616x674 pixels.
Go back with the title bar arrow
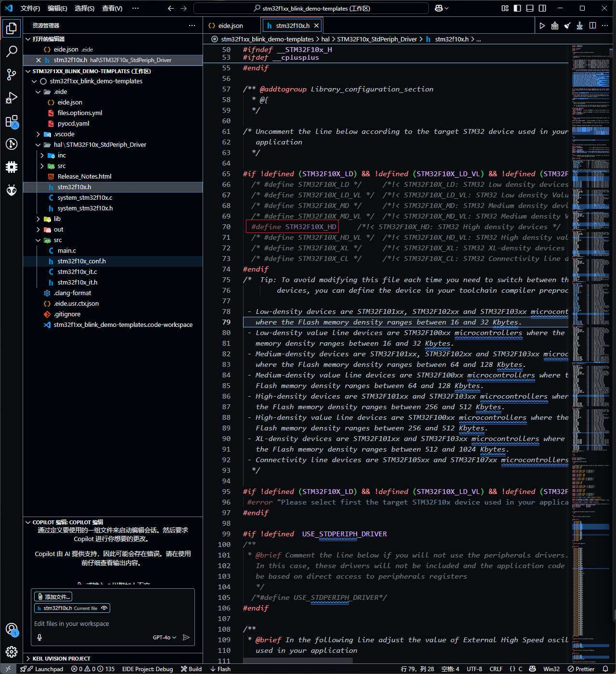(171, 8)
